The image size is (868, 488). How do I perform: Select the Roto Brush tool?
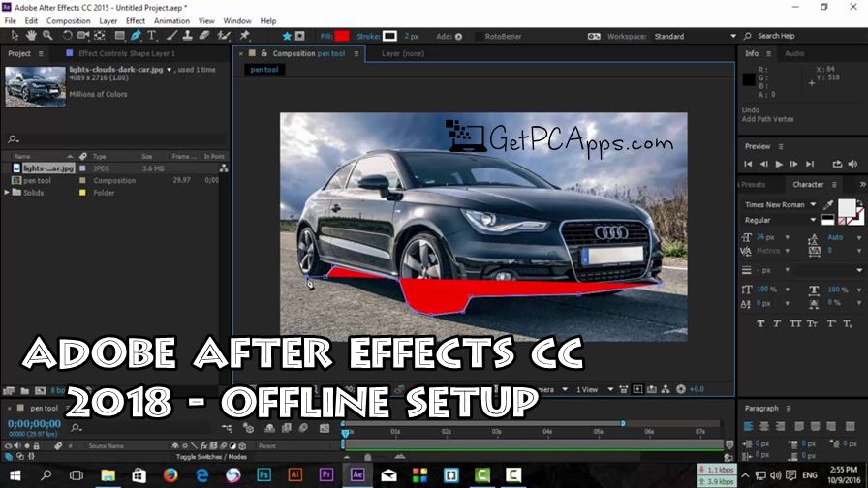pyautogui.click(x=224, y=36)
